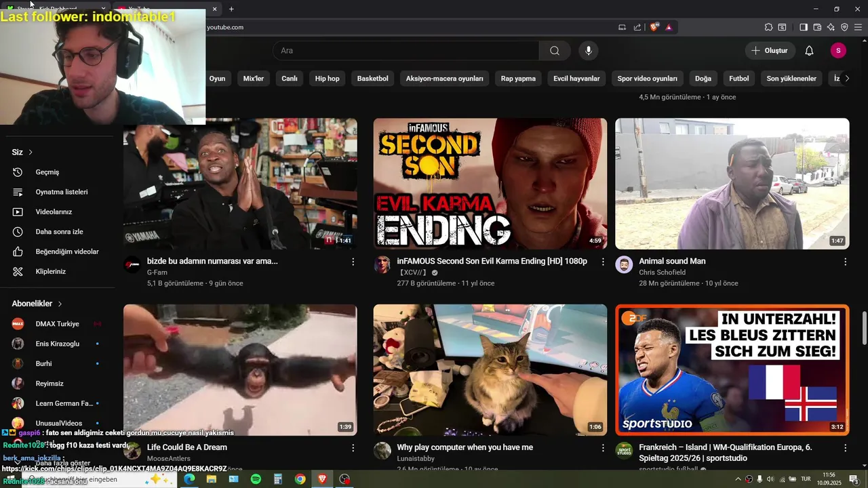
Task: Click the Oluştur create button
Action: [x=770, y=51]
